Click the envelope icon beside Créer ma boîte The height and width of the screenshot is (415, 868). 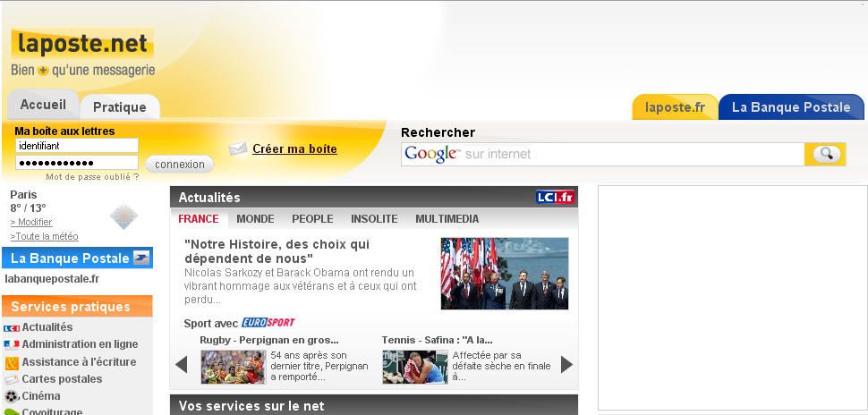tap(237, 148)
